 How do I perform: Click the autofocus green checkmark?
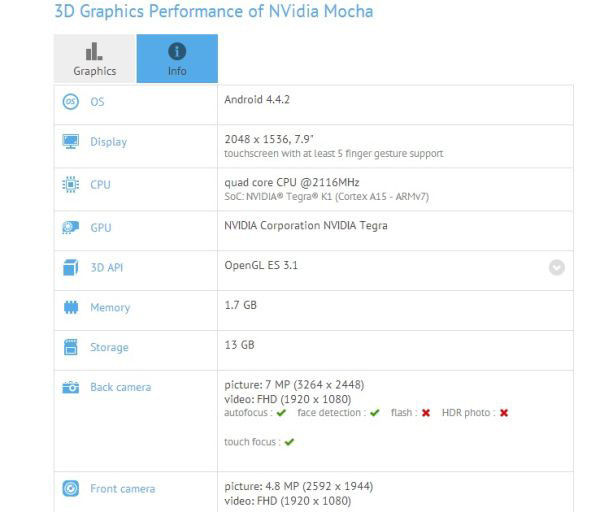(x=281, y=413)
